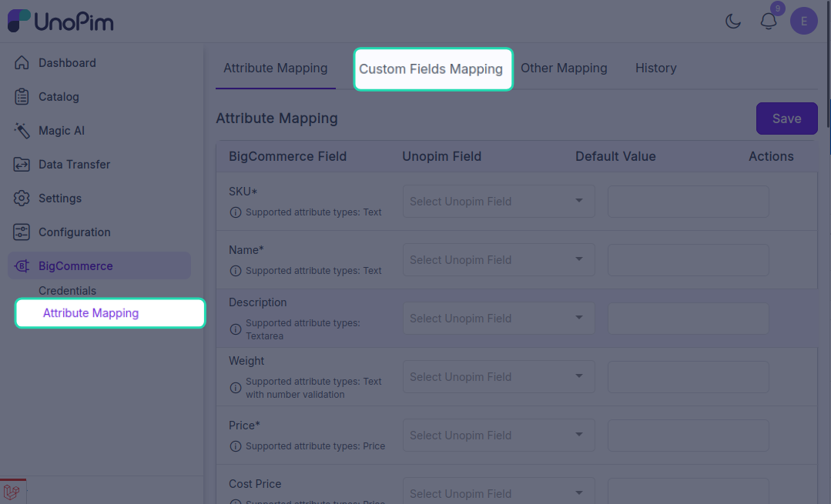Click the info icon under Name
This screenshot has width=831, height=504.
click(x=236, y=271)
